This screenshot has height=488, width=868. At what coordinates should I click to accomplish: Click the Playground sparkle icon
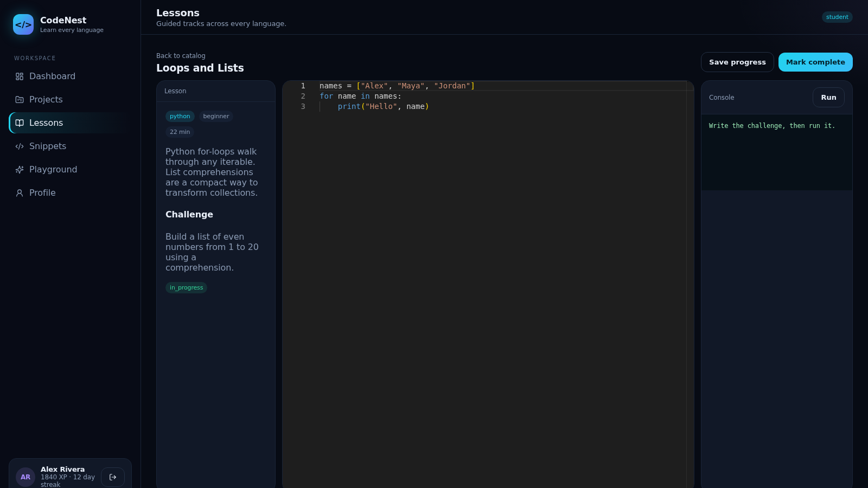coord(20,170)
